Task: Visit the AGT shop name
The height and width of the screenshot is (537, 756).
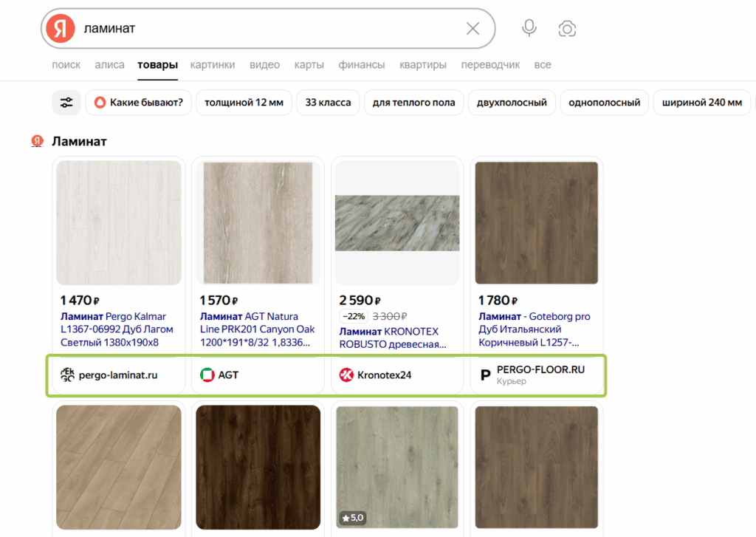Action: pos(228,375)
